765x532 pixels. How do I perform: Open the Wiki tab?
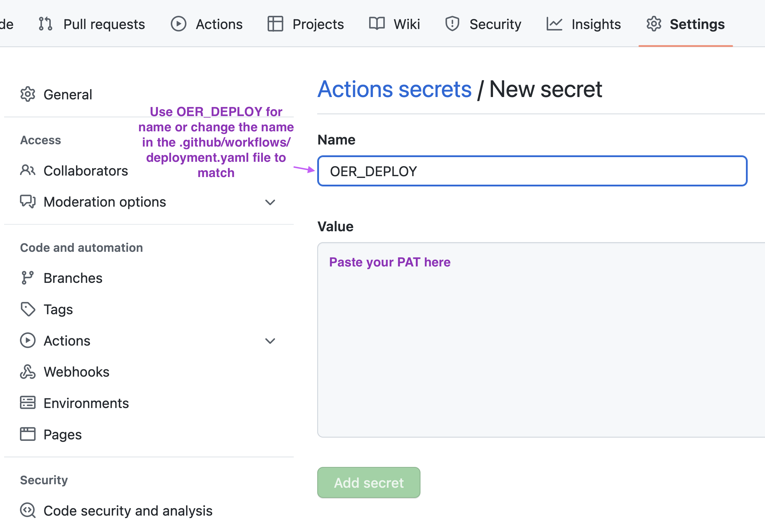tap(394, 24)
